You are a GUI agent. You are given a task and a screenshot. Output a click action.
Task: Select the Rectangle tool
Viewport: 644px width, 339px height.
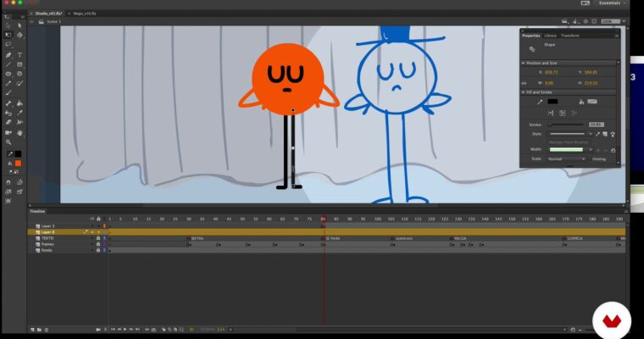click(x=19, y=64)
